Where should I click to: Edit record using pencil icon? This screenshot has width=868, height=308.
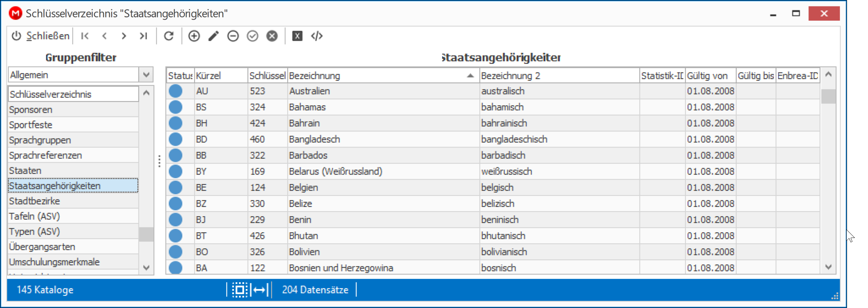tap(214, 36)
